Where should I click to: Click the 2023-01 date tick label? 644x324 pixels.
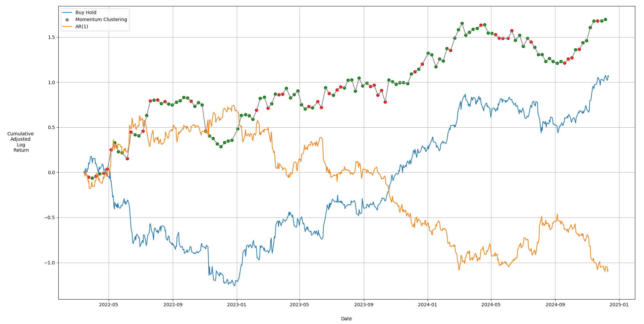[x=237, y=305]
